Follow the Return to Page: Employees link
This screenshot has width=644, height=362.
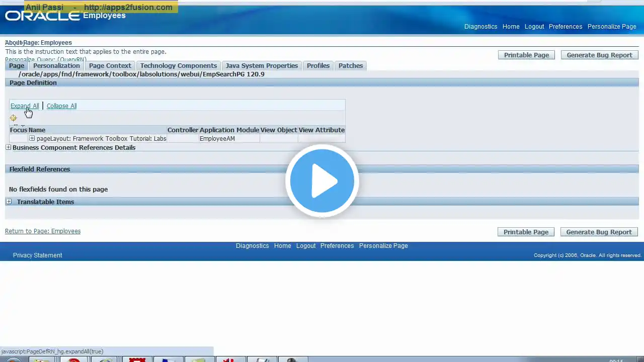pyautogui.click(x=43, y=231)
